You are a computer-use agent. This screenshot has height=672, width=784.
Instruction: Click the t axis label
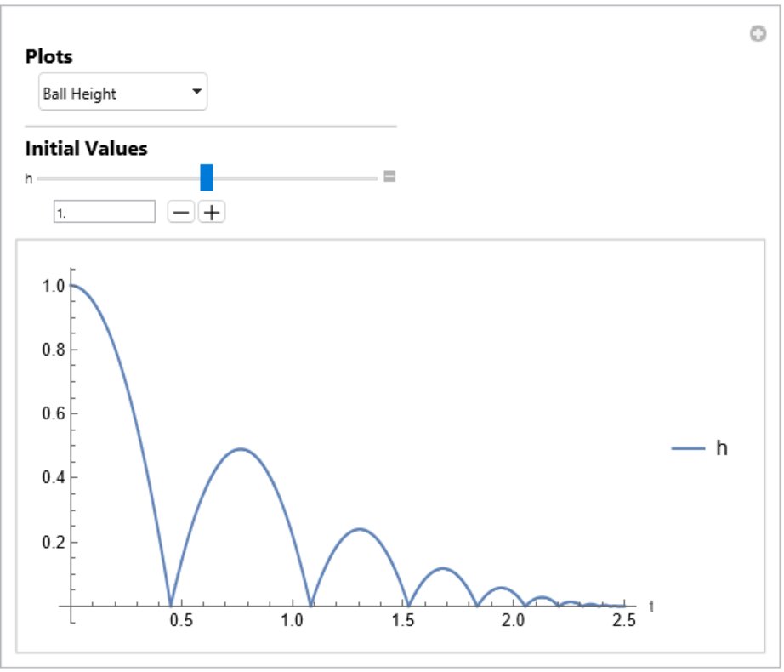point(651,606)
